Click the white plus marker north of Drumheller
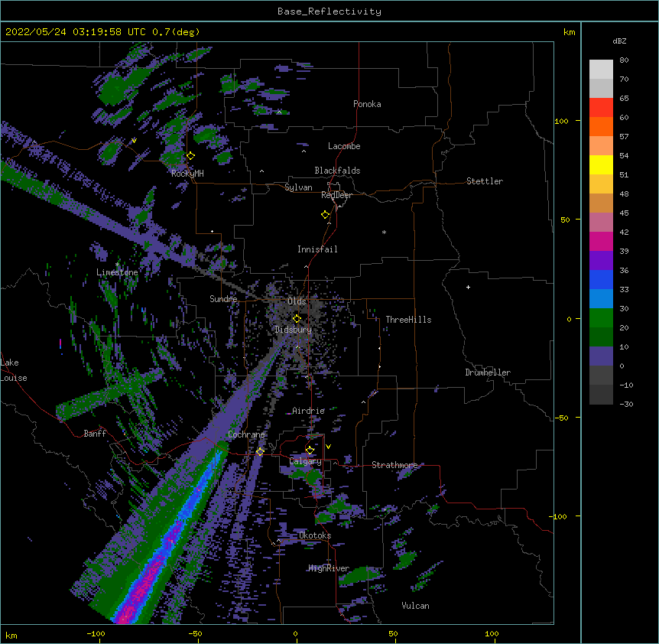Viewport: 659px width, 644px height. 468,287
